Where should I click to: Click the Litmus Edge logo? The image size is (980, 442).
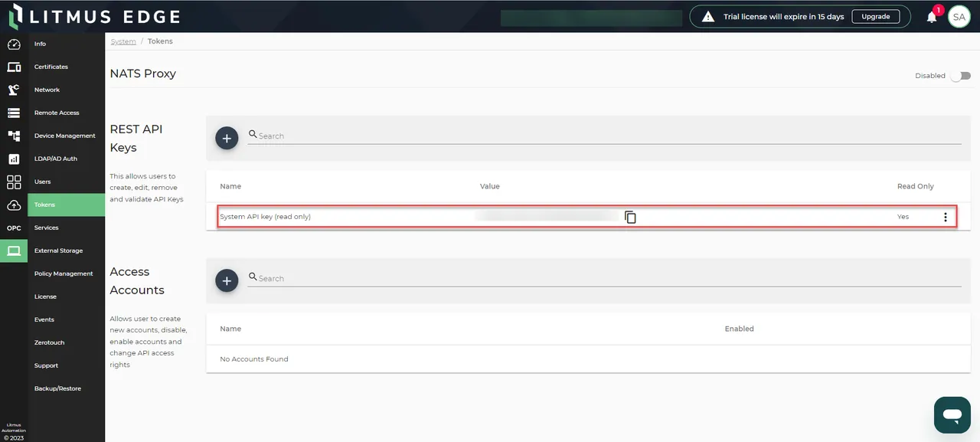point(93,15)
